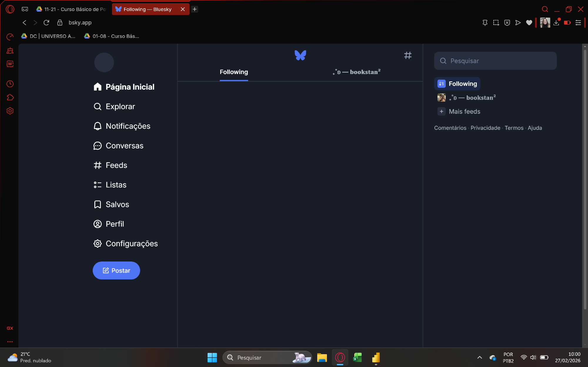Expand hidden system tray icons chevron

pyautogui.click(x=480, y=357)
